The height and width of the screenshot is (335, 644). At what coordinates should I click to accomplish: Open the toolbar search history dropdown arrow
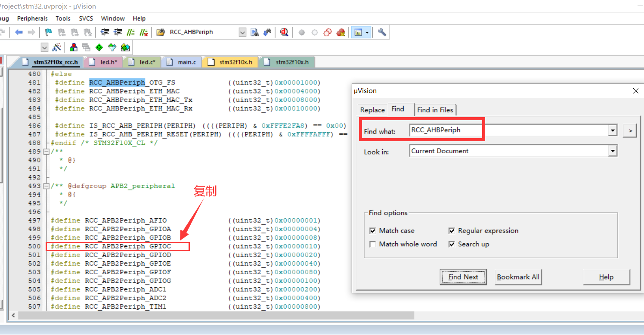point(242,32)
